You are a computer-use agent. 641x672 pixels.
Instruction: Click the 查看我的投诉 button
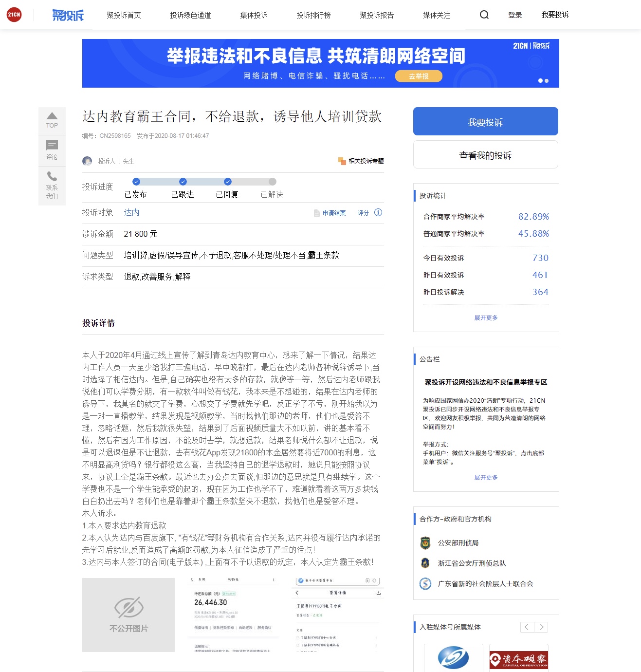point(486,155)
